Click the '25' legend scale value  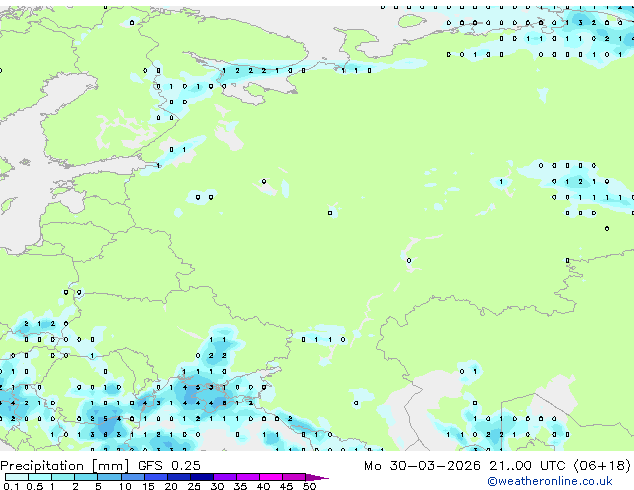pyautogui.click(x=194, y=486)
